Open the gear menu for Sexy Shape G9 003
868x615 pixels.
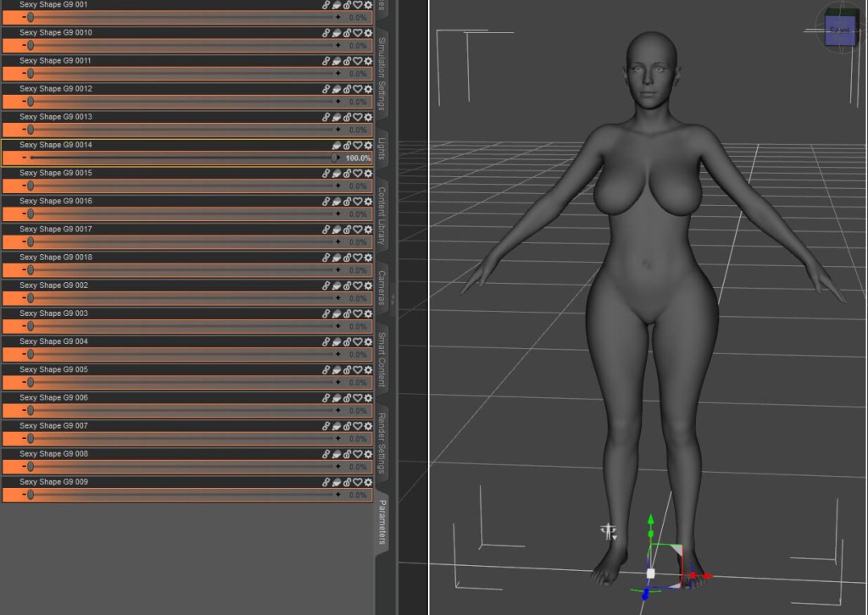click(368, 313)
